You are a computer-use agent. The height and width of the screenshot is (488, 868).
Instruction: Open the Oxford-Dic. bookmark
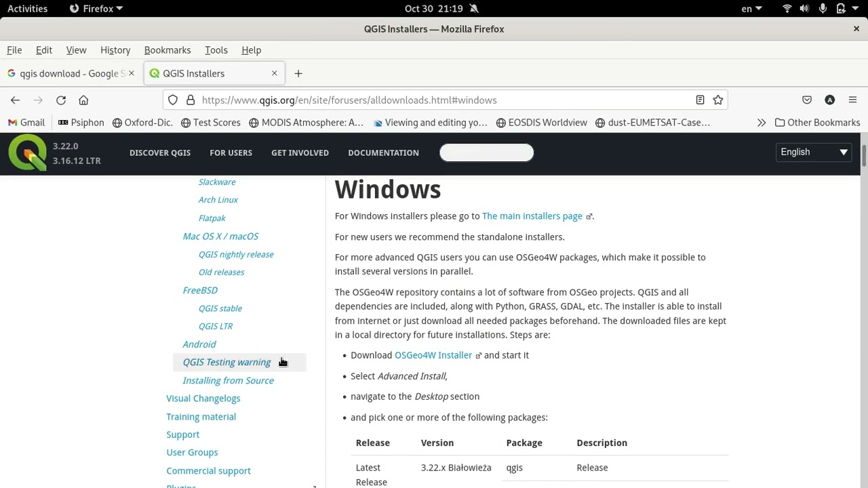coord(142,123)
